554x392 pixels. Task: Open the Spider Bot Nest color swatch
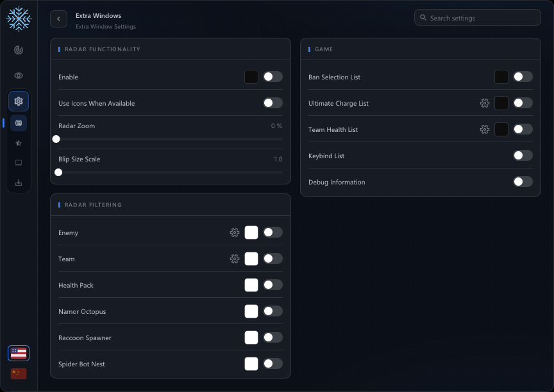[251, 364]
